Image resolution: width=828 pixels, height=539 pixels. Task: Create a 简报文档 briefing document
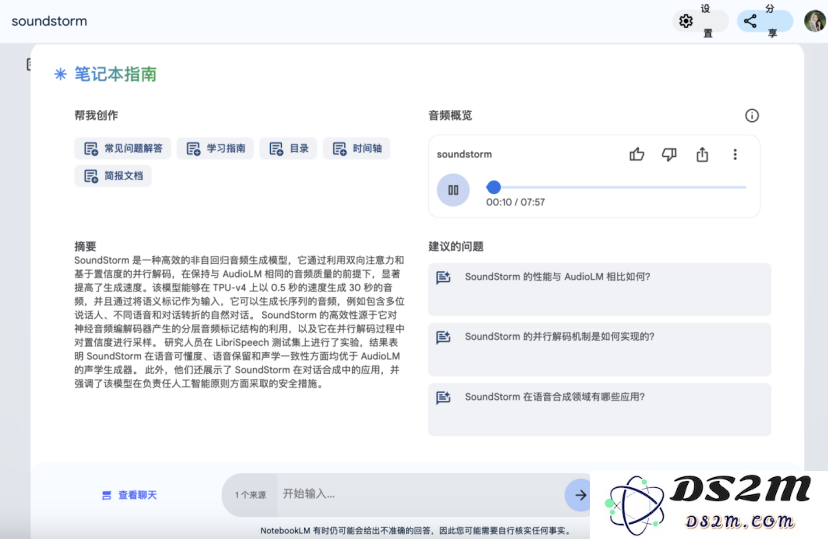113,176
